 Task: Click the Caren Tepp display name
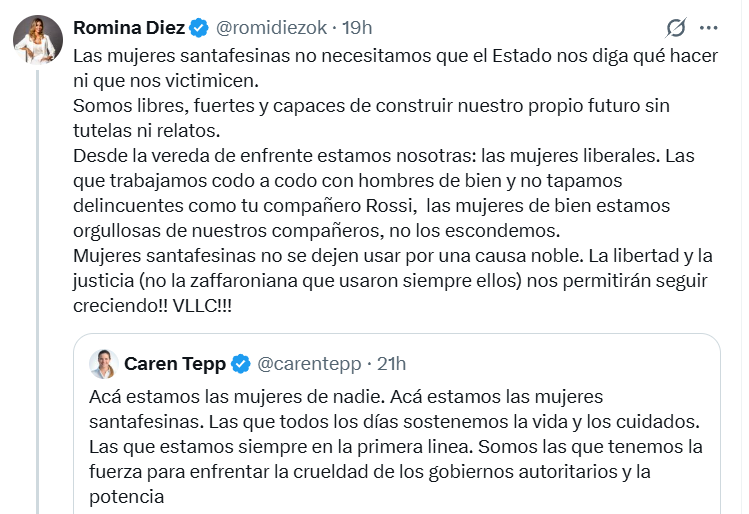pos(175,363)
